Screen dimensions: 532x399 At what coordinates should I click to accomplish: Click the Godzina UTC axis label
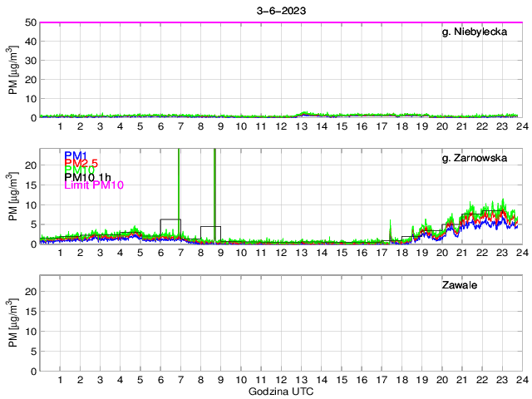point(279,391)
